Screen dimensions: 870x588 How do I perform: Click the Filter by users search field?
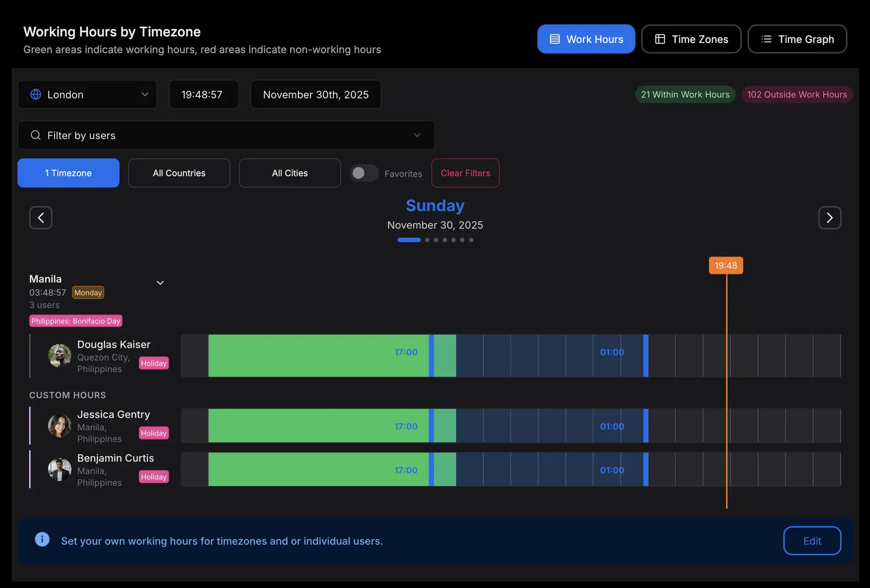[x=226, y=135]
